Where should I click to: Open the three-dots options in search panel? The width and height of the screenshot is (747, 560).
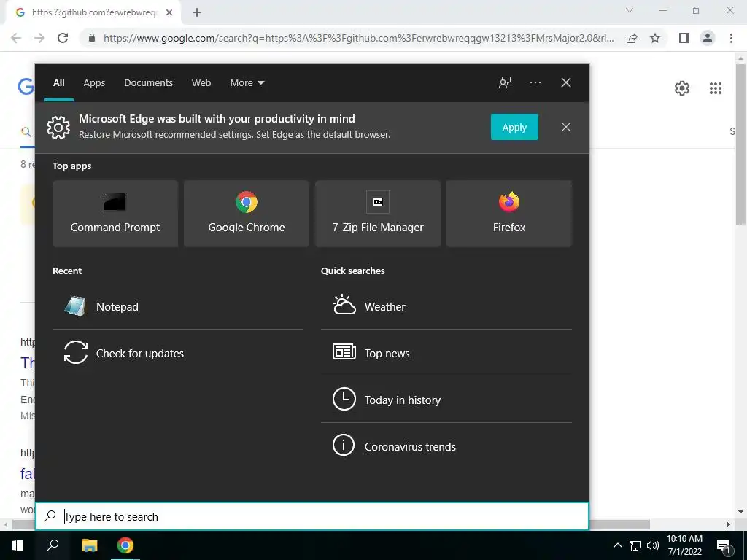535,82
